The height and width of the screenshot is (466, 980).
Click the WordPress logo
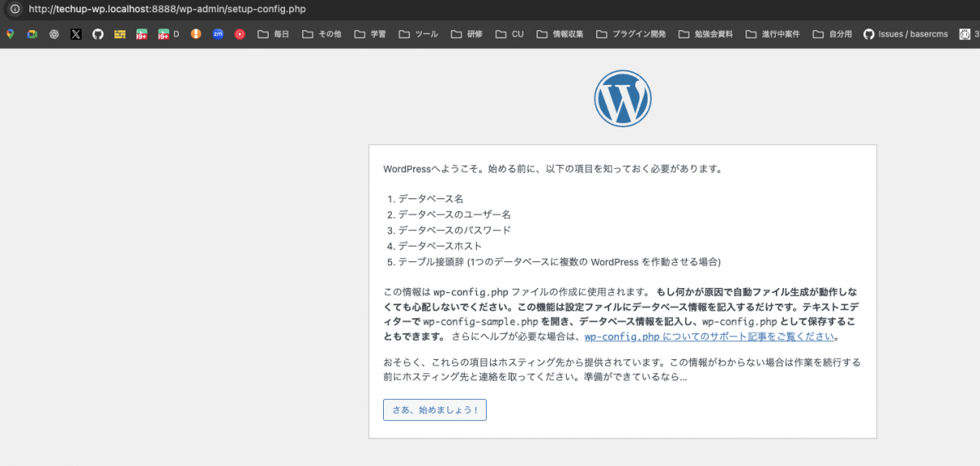click(x=622, y=99)
